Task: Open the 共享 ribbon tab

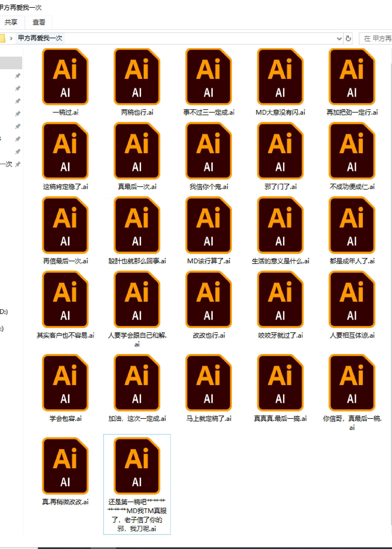Action: pos(11,22)
